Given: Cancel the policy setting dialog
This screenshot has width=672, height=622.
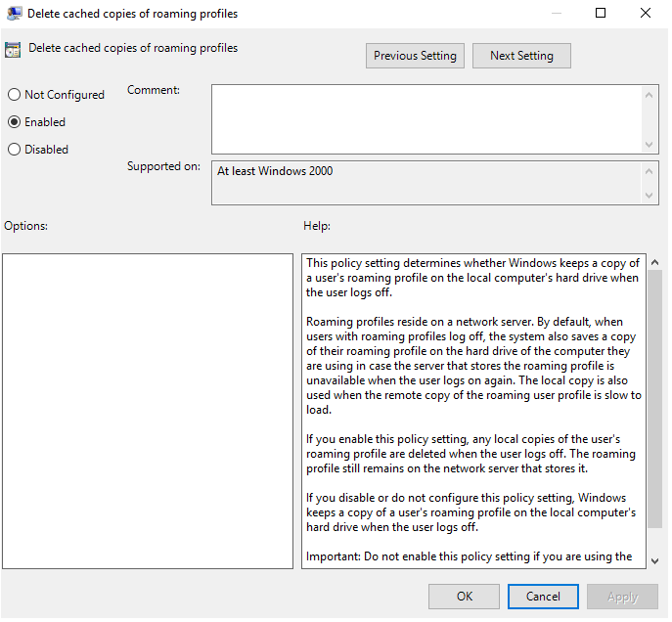Looking at the screenshot, I should pos(543,596).
